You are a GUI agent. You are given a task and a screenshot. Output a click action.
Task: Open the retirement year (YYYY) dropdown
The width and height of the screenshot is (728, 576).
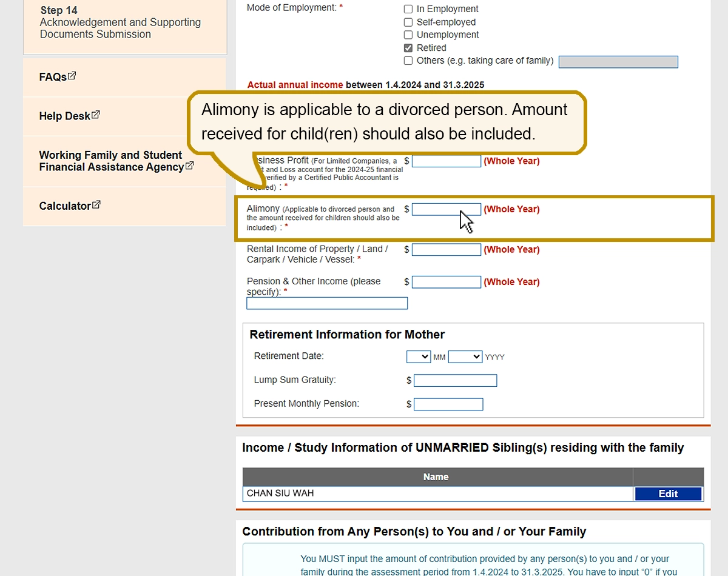pyautogui.click(x=465, y=357)
